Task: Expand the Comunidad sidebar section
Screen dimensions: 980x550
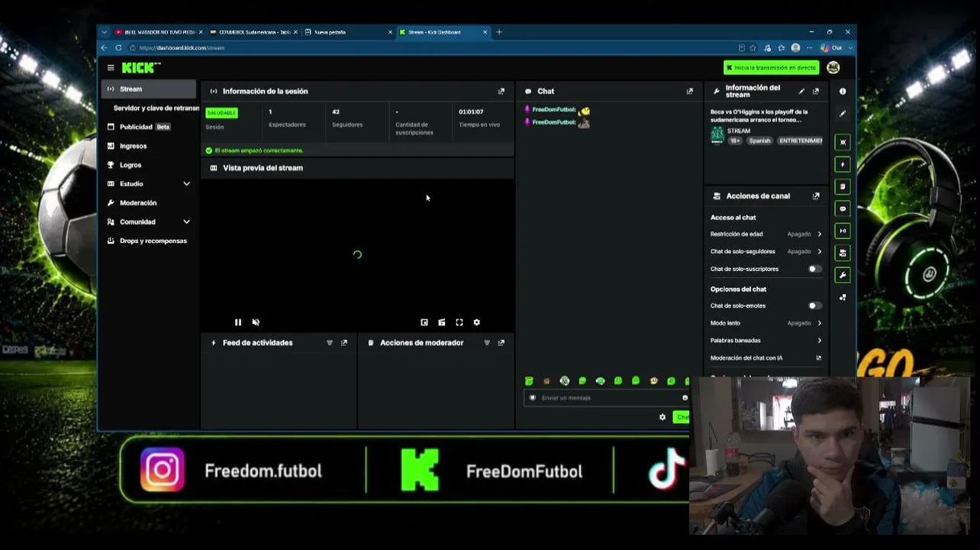Action: pyautogui.click(x=186, y=222)
